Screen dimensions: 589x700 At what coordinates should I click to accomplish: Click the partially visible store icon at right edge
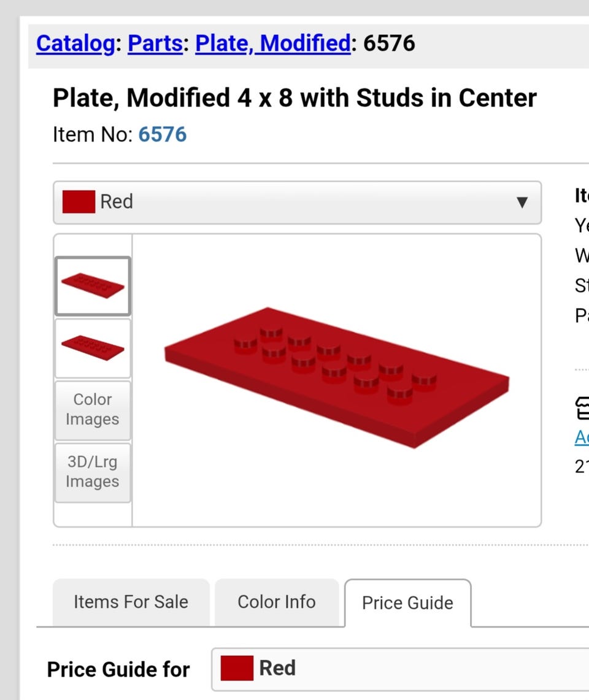[x=582, y=409]
